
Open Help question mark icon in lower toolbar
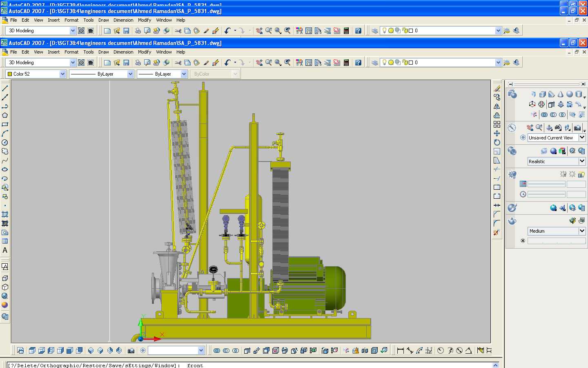[x=358, y=63]
